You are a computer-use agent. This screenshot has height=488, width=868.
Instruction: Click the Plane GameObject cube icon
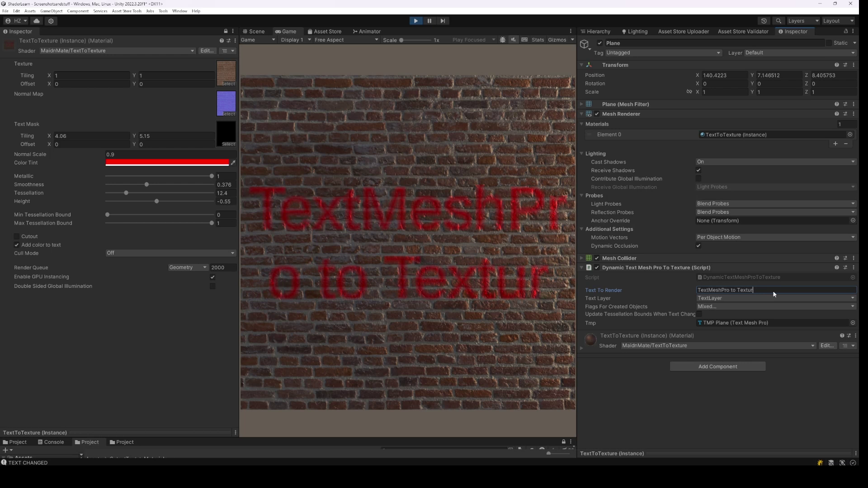click(x=584, y=44)
